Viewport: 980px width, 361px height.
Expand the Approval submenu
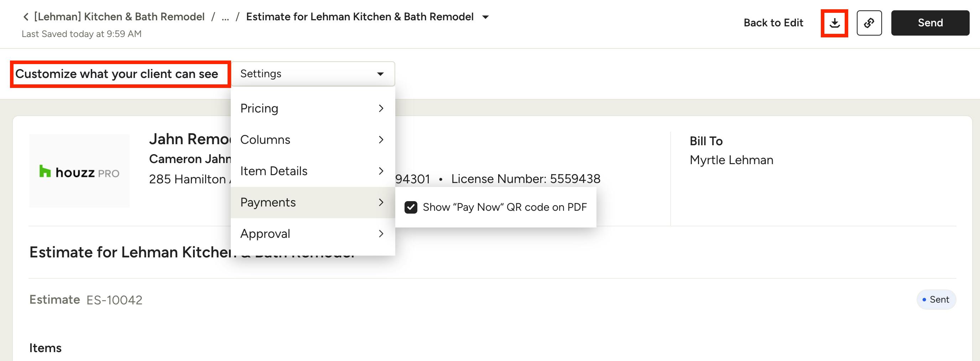pos(313,234)
